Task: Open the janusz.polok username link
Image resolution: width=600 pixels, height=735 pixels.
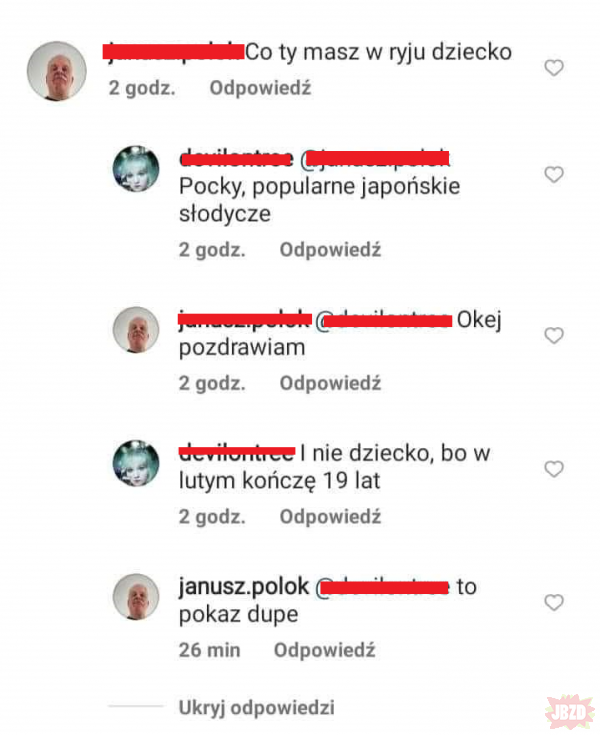Action: click(244, 587)
